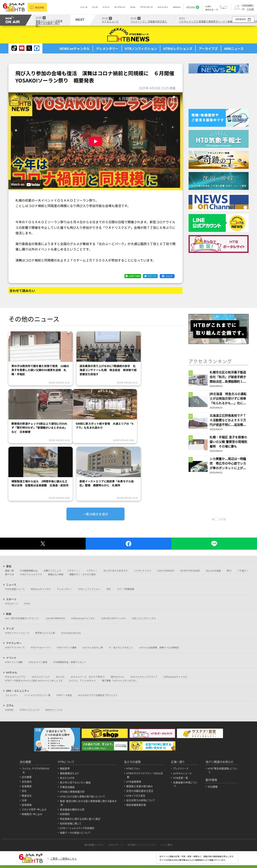Open アナウンサーズ in top menu
The image size is (257, 868).
[x=146, y=7]
